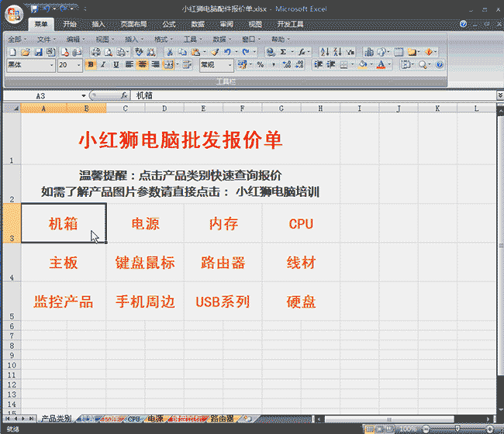Click the 键盘鼠标 category cell

click(x=145, y=263)
